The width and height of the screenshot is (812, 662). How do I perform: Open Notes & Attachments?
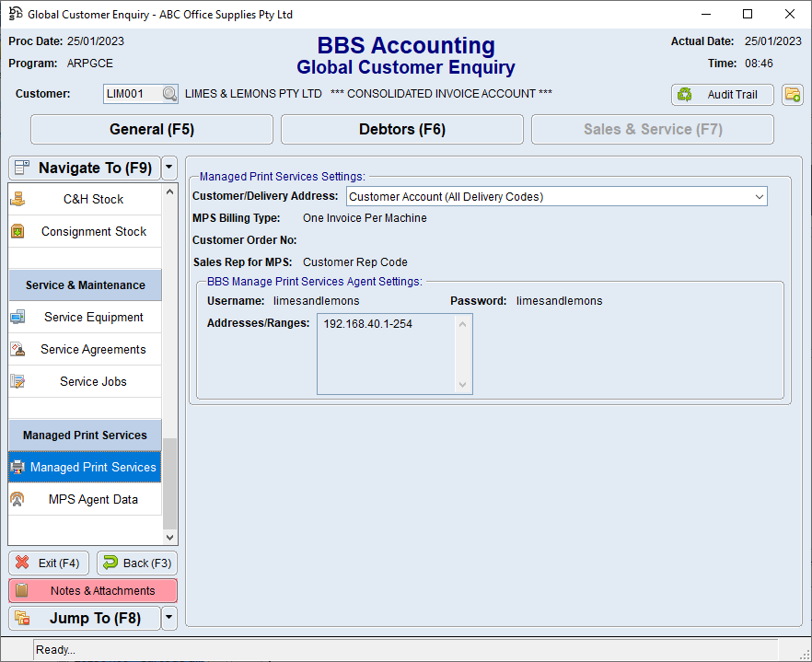point(93,590)
